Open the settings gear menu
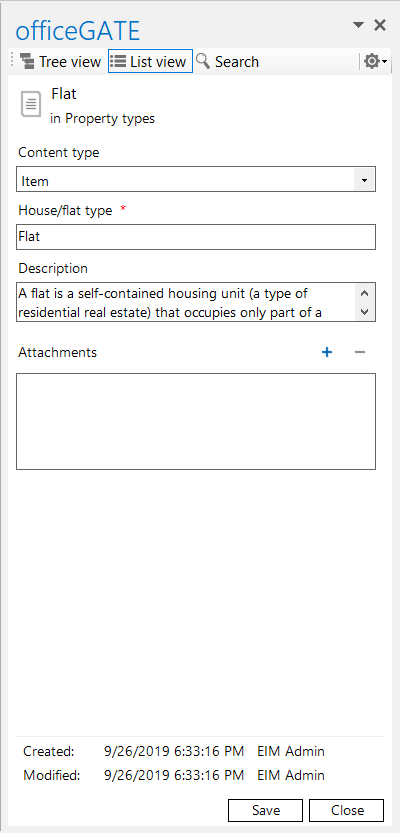The height and width of the screenshot is (833, 400). [x=375, y=62]
